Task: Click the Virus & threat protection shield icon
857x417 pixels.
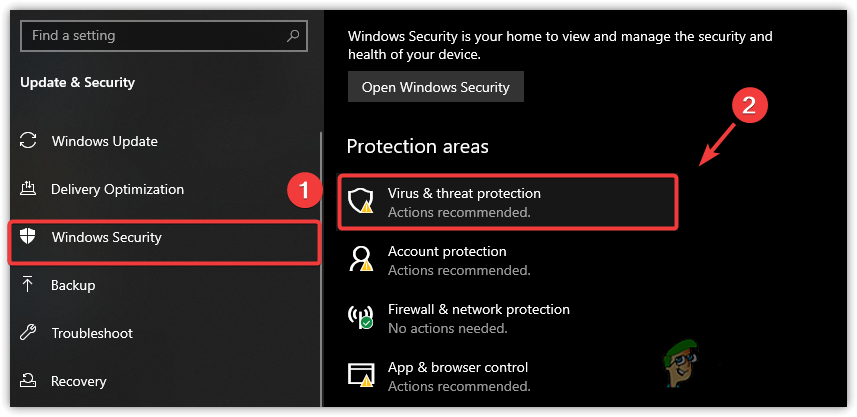Action: point(360,202)
